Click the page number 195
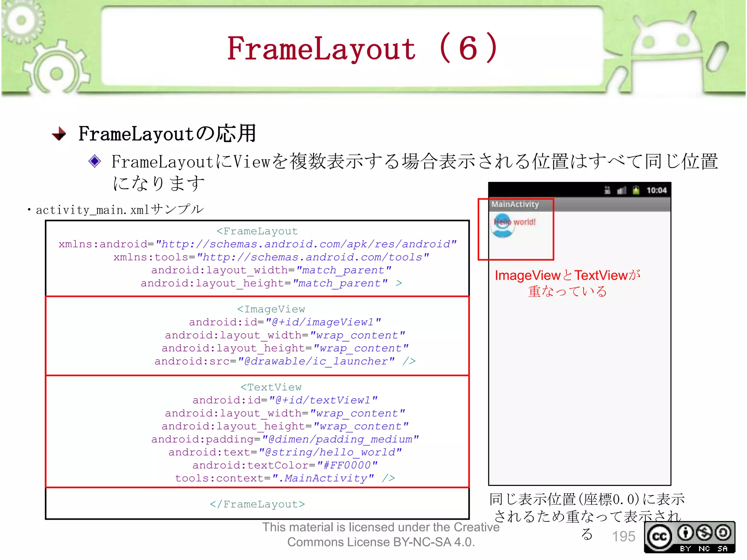The width and height of the screenshot is (747, 560). click(623, 536)
